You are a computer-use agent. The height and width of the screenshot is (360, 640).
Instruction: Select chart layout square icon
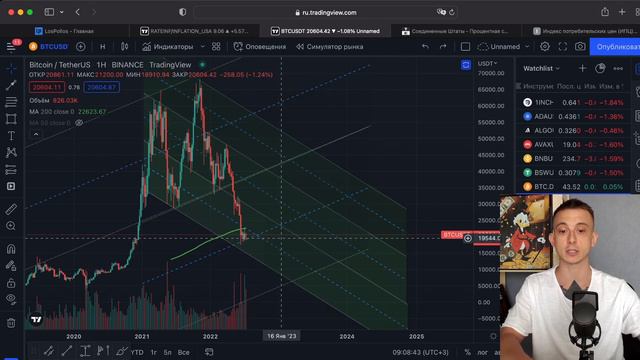coord(465,47)
